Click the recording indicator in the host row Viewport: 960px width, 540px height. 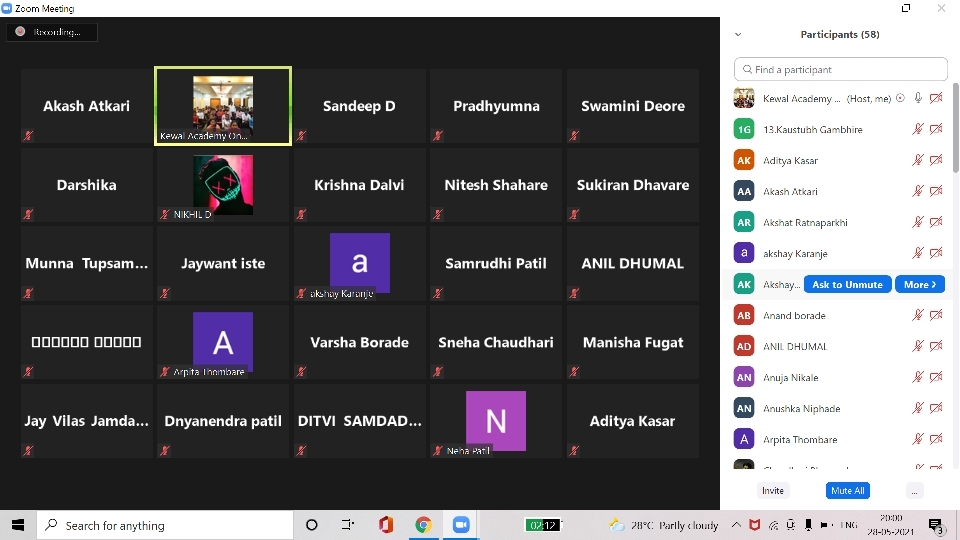900,98
